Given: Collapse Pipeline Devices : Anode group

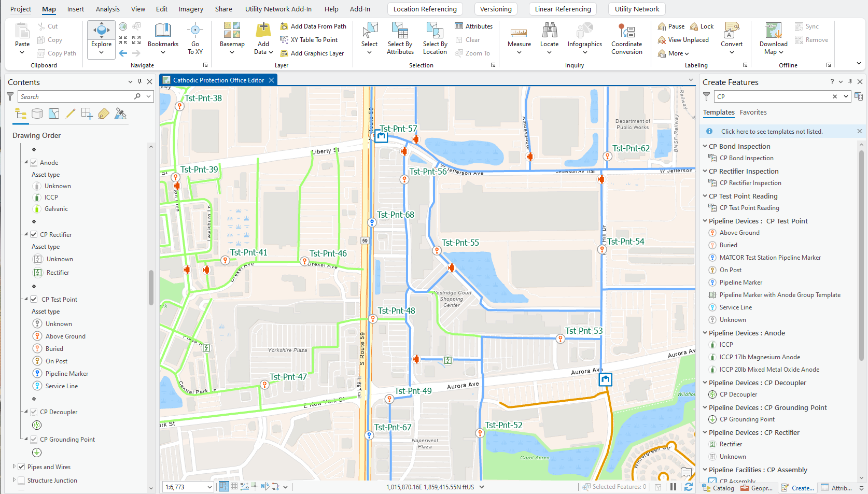Looking at the screenshot, I should point(705,333).
